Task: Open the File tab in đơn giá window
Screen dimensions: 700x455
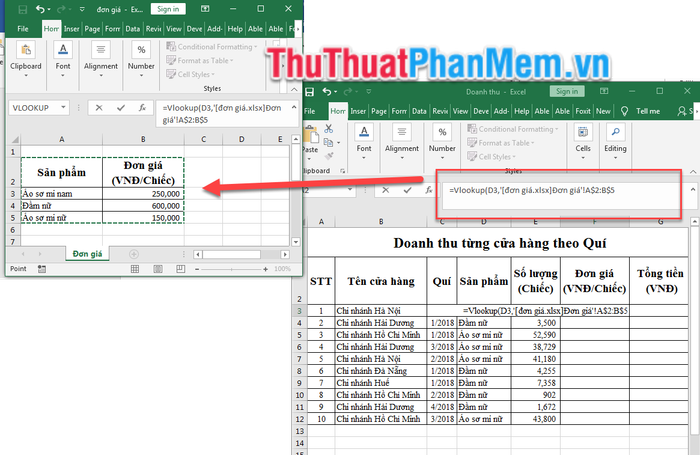Action: click(x=22, y=29)
